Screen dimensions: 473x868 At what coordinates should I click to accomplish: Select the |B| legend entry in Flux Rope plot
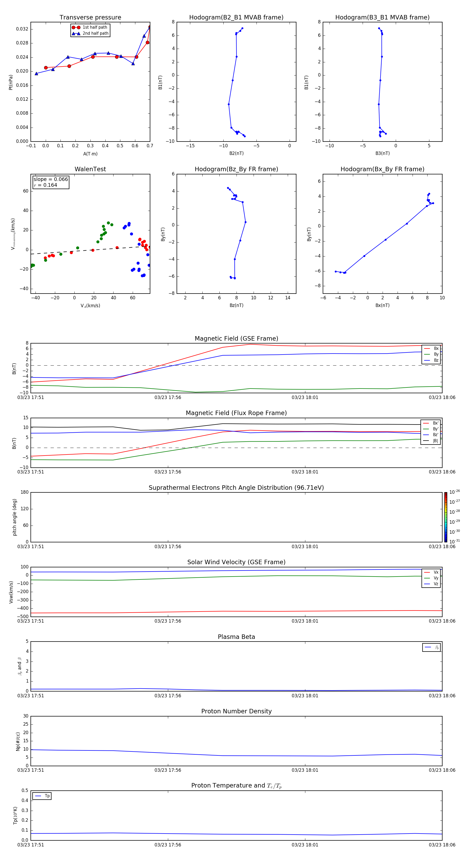pos(431,441)
